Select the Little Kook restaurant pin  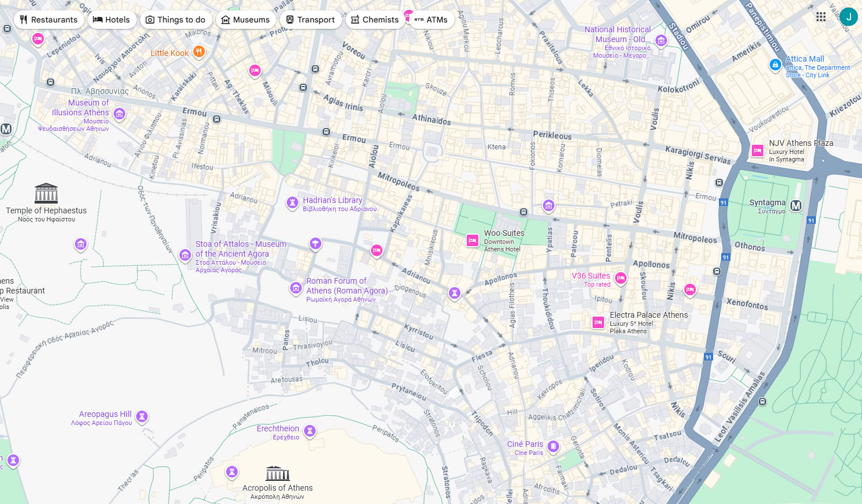coord(198,52)
